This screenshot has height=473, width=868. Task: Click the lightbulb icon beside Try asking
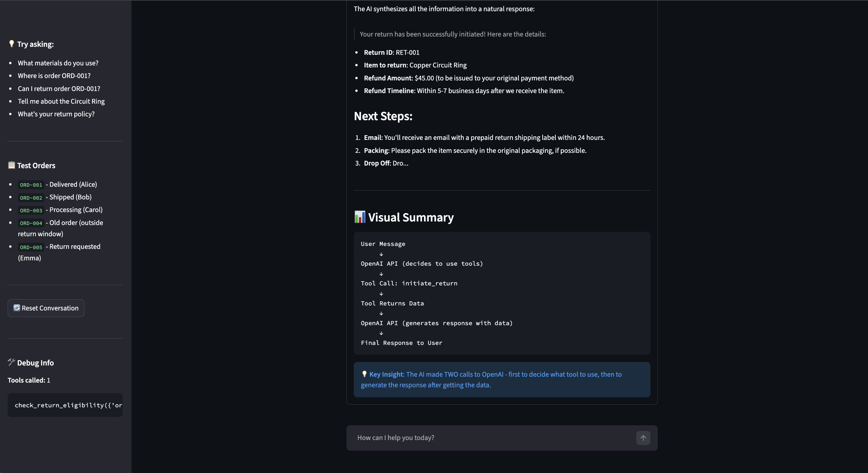pos(11,44)
